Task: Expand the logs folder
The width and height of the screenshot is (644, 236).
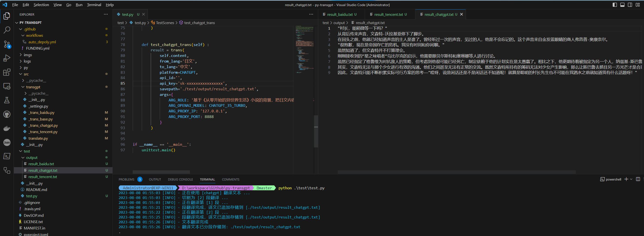Action: pyautogui.click(x=27, y=61)
